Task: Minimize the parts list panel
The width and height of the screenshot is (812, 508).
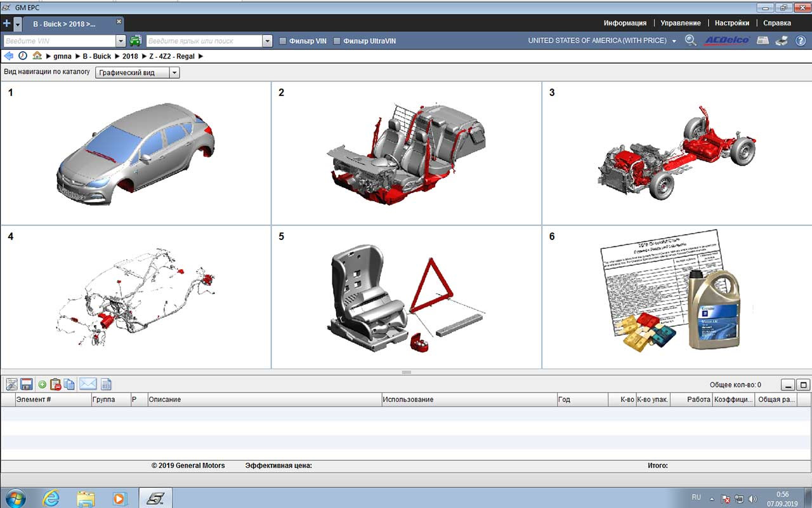Action: click(x=788, y=385)
